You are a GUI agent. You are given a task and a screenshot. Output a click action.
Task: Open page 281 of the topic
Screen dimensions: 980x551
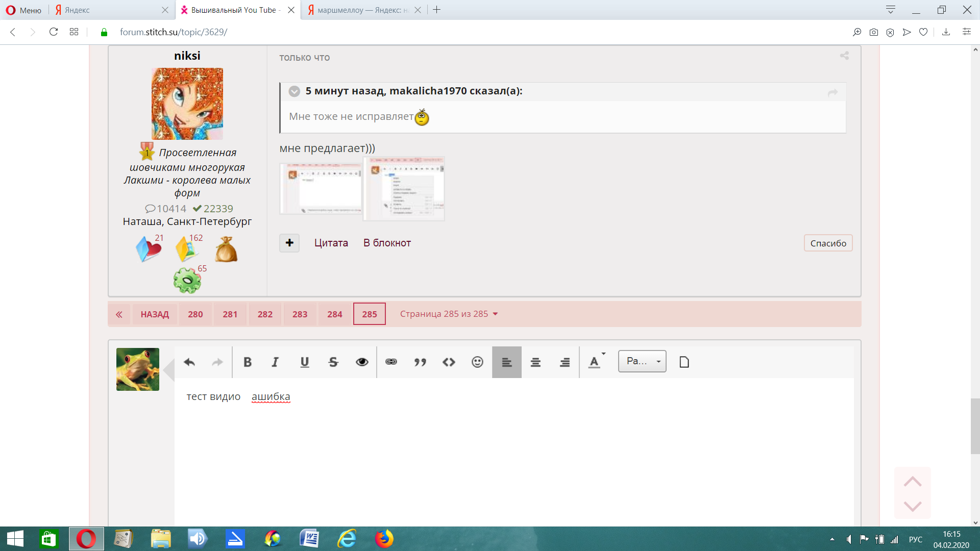coord(230,314)
